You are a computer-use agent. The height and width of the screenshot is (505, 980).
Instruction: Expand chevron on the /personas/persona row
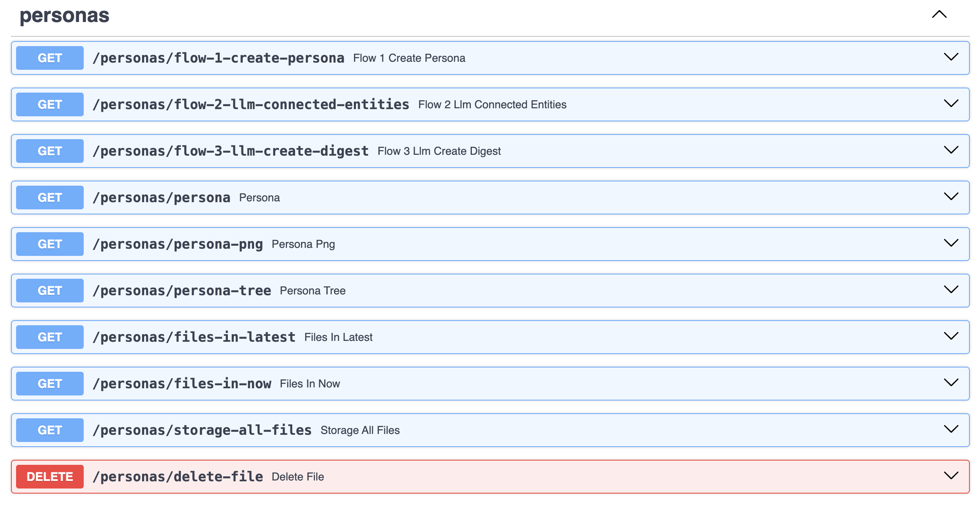coord(951,197)
